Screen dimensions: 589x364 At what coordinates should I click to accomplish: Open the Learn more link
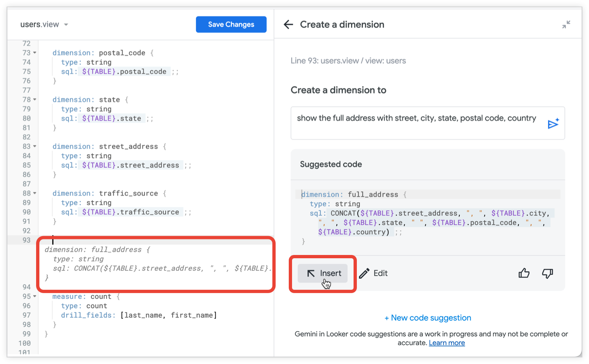point(447,343)
